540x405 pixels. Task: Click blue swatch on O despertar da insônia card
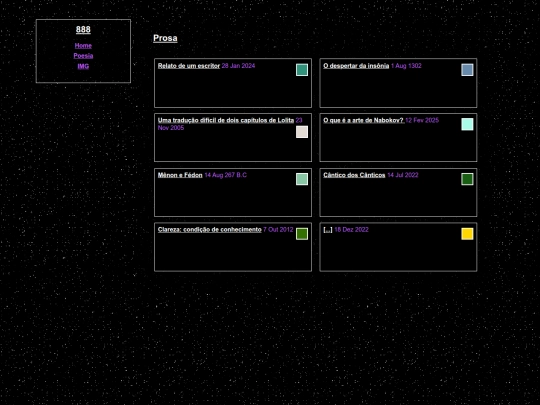pos(467,70)
